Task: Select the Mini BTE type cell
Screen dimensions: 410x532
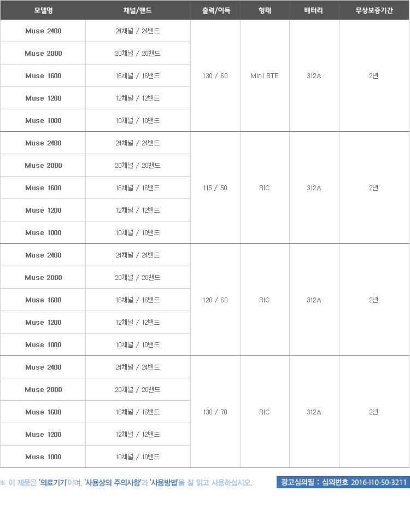Action: point(265,75)
